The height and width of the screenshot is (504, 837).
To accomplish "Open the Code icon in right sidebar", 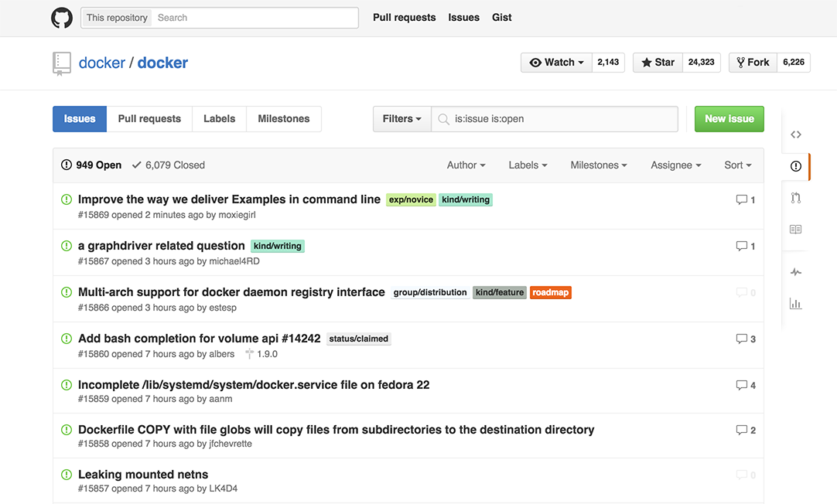I will (x=795, y=135).
